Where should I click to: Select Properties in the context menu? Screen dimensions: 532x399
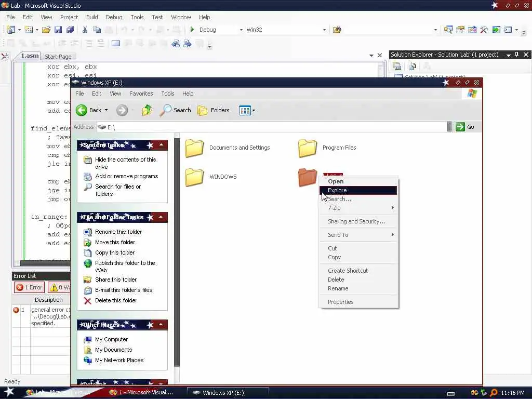click(x=358, y=302)
